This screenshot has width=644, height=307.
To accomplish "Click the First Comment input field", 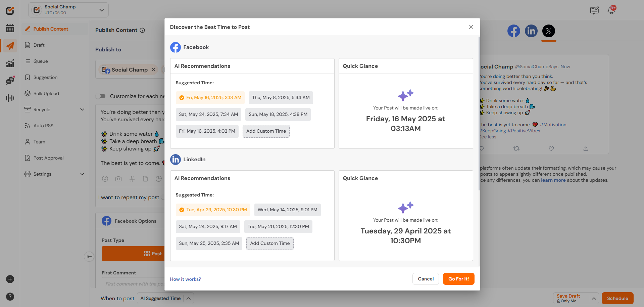I will point(133,283).
